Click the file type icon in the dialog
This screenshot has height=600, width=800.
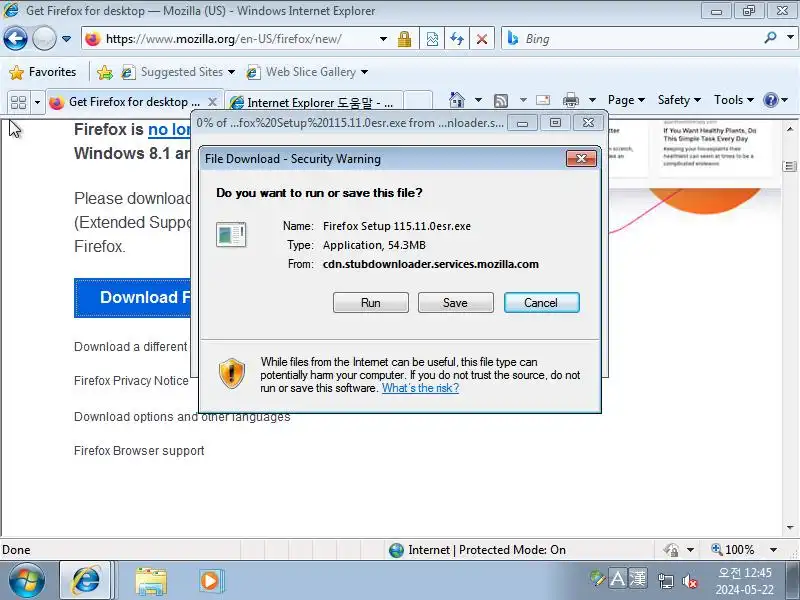point(231,235)
